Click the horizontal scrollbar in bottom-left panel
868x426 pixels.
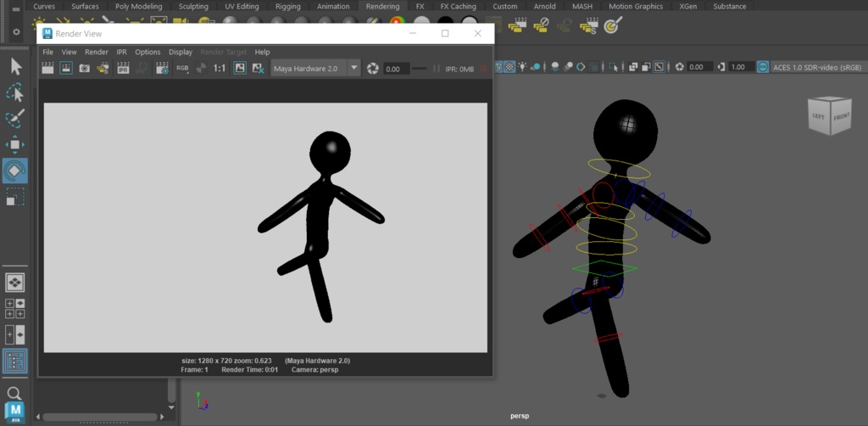coord(100,417)
